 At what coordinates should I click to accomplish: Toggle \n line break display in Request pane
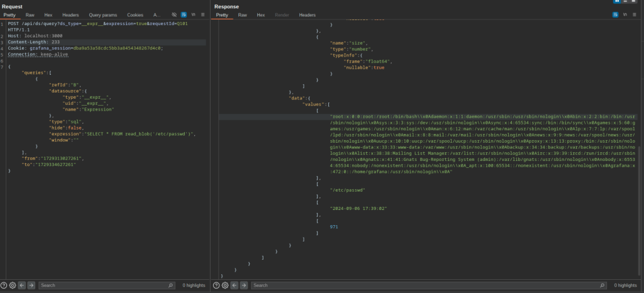pyautogui.click(x=193, y=14)
